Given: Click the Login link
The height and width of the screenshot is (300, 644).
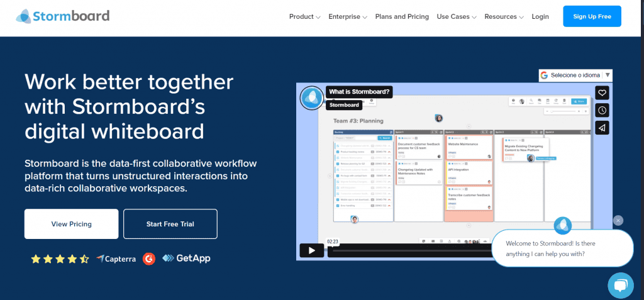Looking at the screenshot, I should [x=540, y=17].
